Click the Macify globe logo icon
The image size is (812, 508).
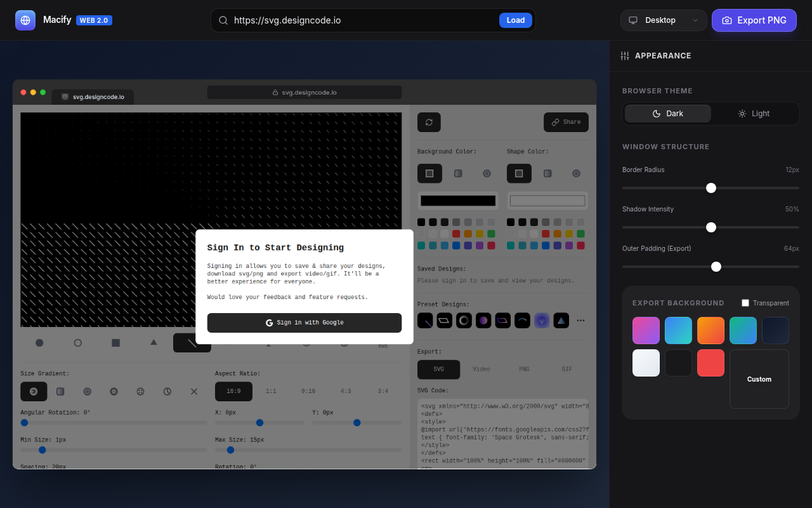coord(25,20)
